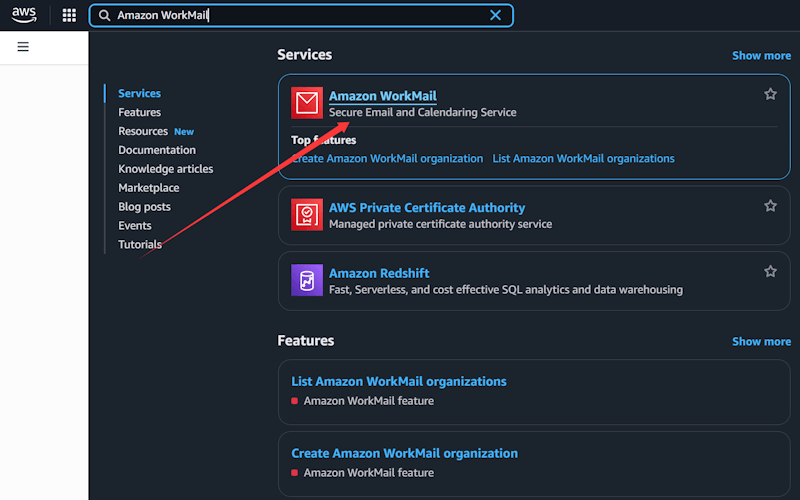Select the Features category filter
This screenshot has height=500, width=800.
(x=139, y=112)
